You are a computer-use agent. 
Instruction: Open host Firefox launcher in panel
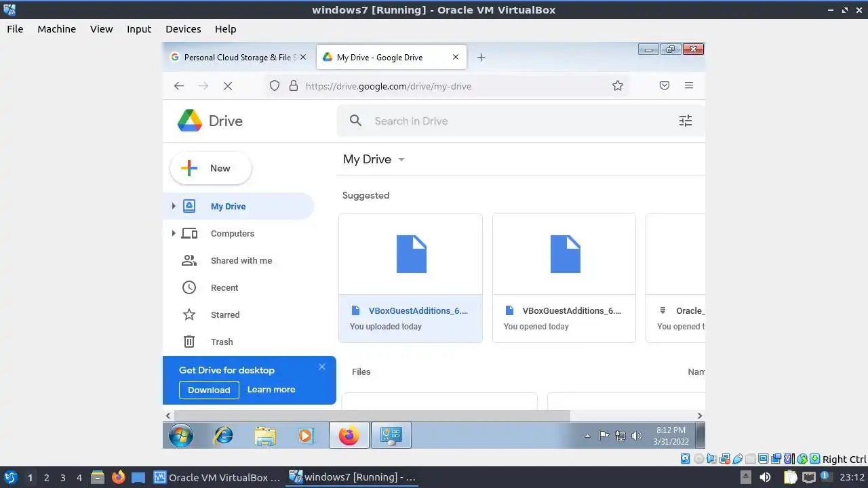pos(118,477)
